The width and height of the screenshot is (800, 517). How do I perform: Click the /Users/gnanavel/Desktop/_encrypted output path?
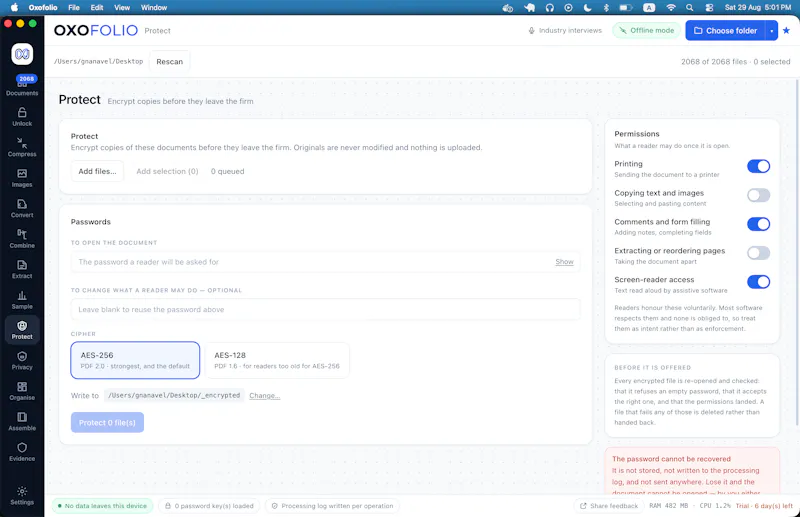[174, 396]
